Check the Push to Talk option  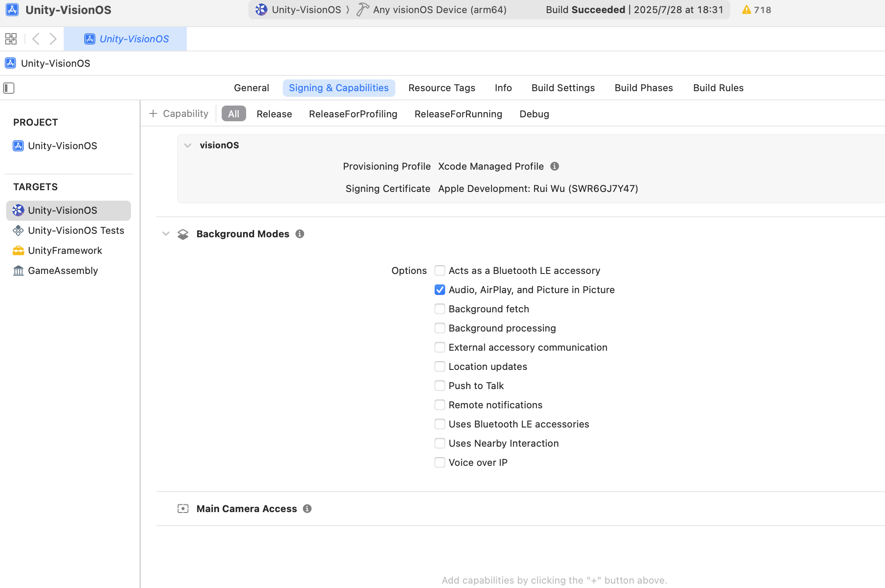click(440, 386)
